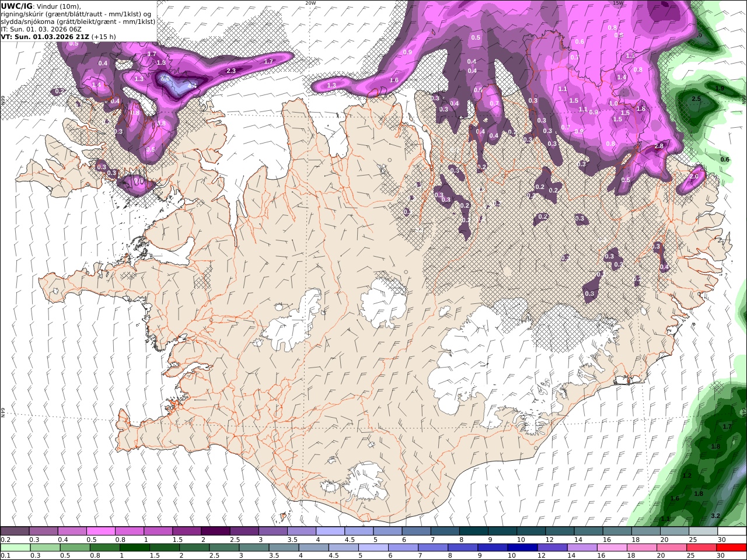The height and width of the screenshot is (560, 747).
Task: Select rain legend swatch 18 to 20
Action: (x=641, y=548)
